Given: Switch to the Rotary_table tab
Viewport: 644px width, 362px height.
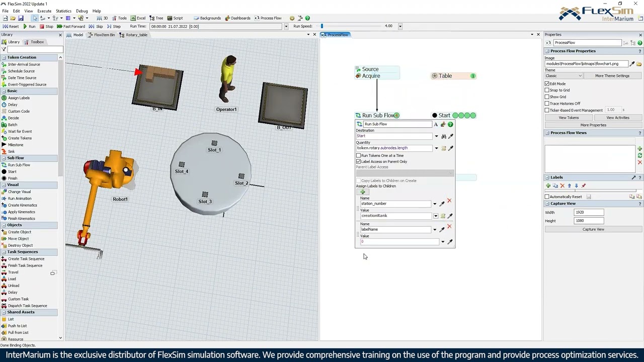Looking at the screenshot, I should coord(134,35).
